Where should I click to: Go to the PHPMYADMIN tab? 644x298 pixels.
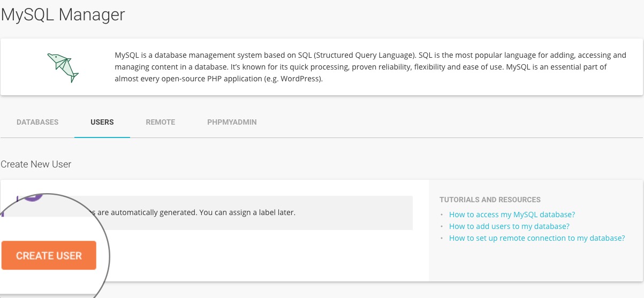pyautogui.click(x=232, y=122)
